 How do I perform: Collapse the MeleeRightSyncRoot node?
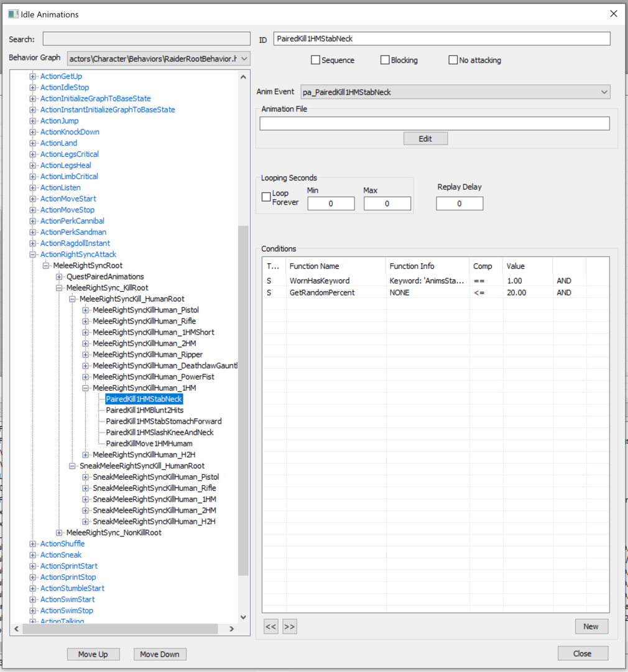coord(46,266)
